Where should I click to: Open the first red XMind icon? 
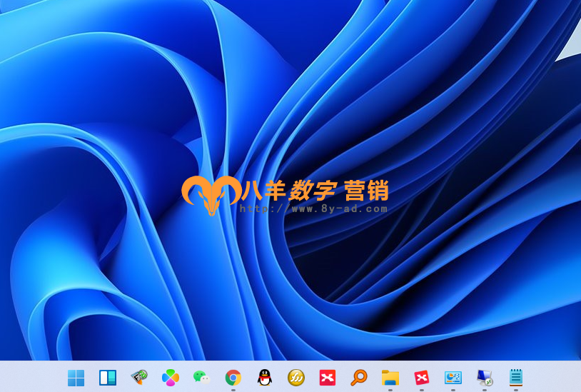click(x=328, y=378)
